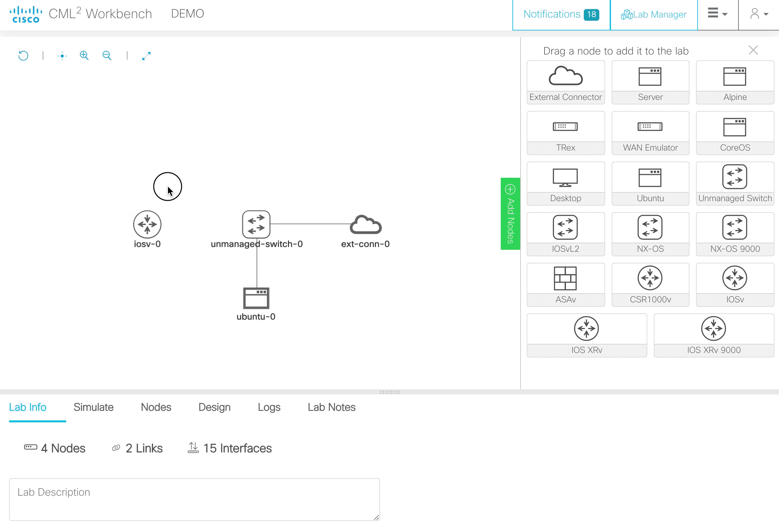The height and width of the screenshot is (532, 779).
Task: Click the zoom out magnifier icon
Action: [x=107, y=55]
